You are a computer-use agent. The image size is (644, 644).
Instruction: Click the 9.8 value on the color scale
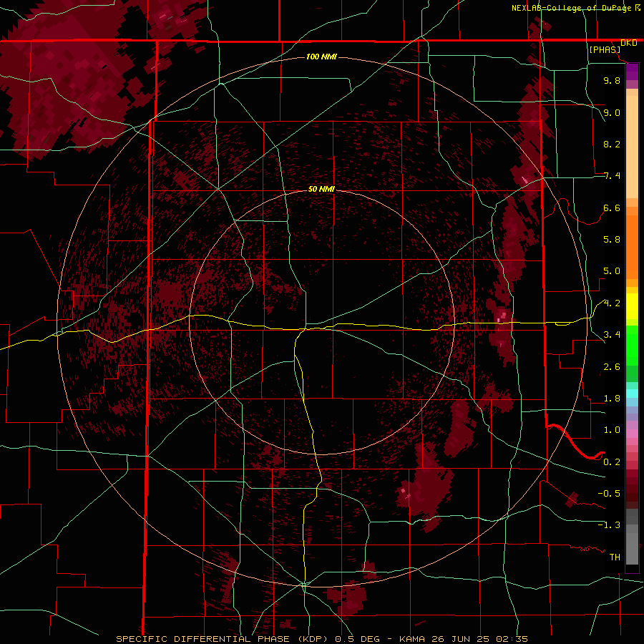(612, 80)
